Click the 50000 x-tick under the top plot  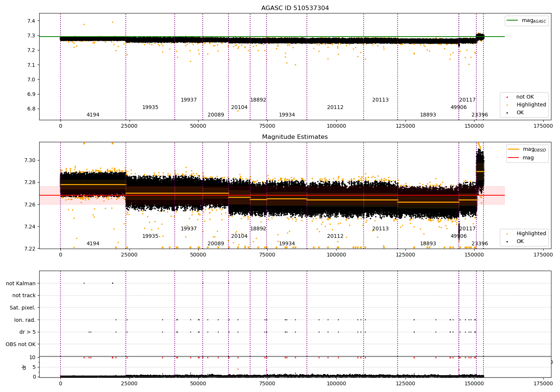(198, 126)
